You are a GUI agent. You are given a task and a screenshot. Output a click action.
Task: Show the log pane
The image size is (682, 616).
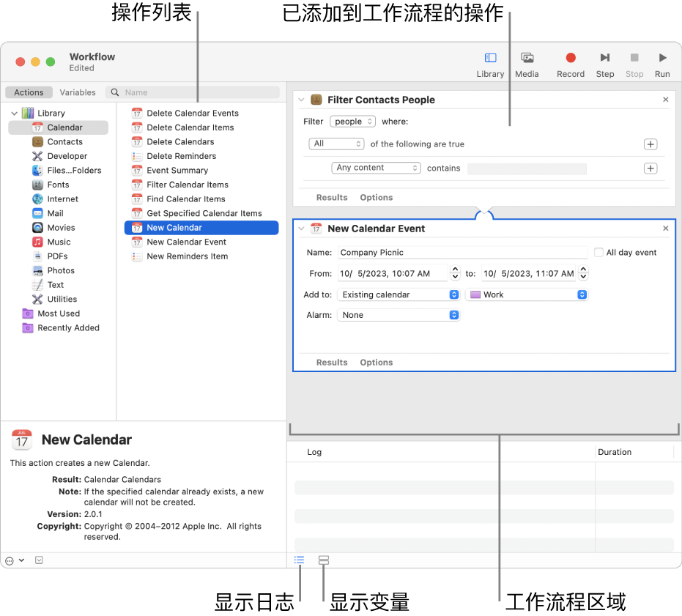(299, 560)
